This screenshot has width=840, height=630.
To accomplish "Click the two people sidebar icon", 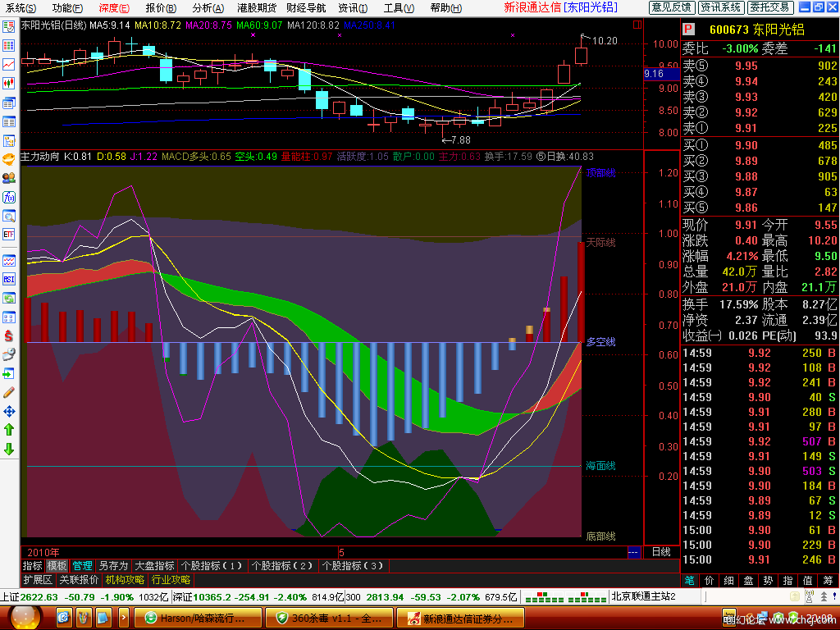I will pos(8,178).
